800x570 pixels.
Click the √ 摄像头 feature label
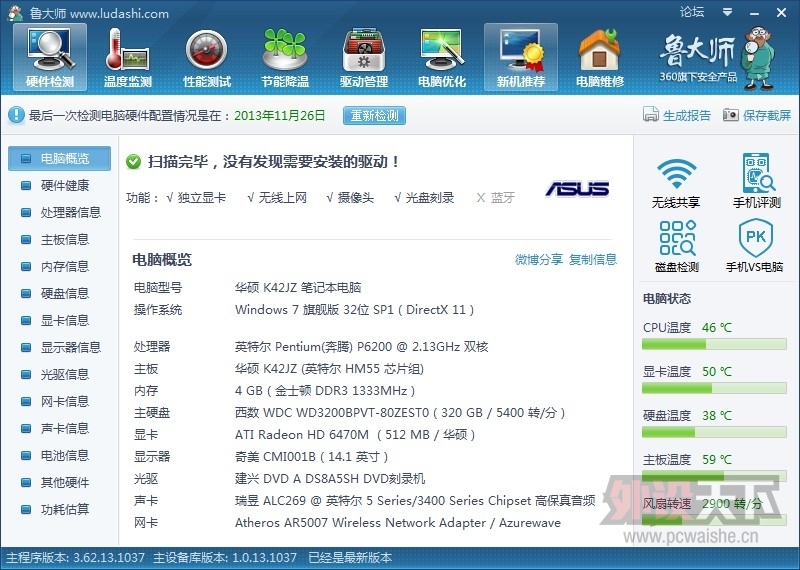tap(351, 198)
